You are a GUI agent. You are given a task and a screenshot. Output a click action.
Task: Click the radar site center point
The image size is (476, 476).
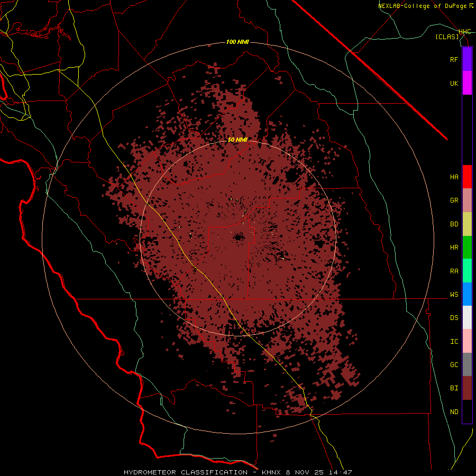pos(239,237)
